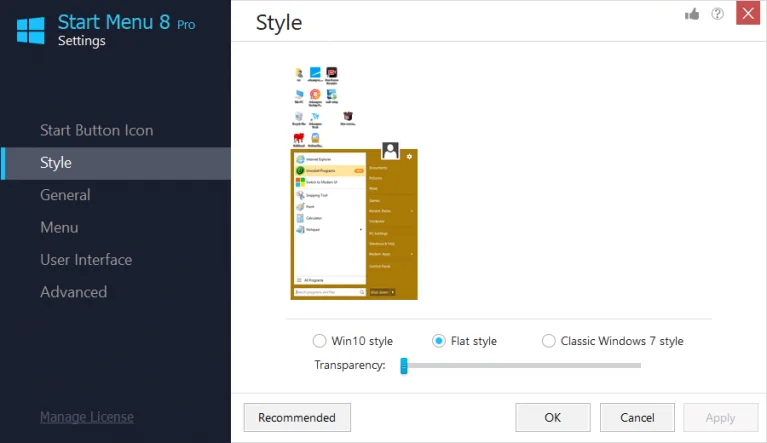This screenshot has height=443, width=767.
Task: Click the Apply button
Action: 721,418
